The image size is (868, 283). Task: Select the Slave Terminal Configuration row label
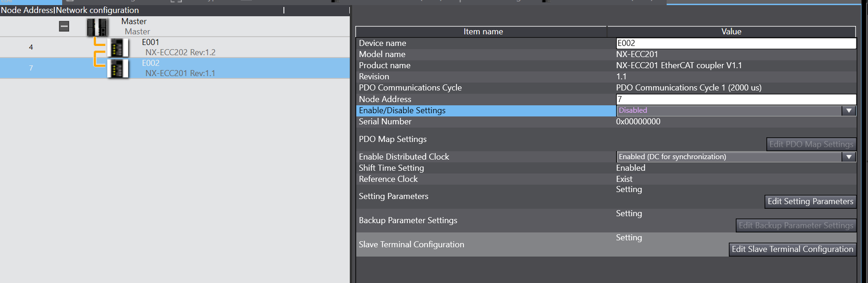tap(411, 244)
